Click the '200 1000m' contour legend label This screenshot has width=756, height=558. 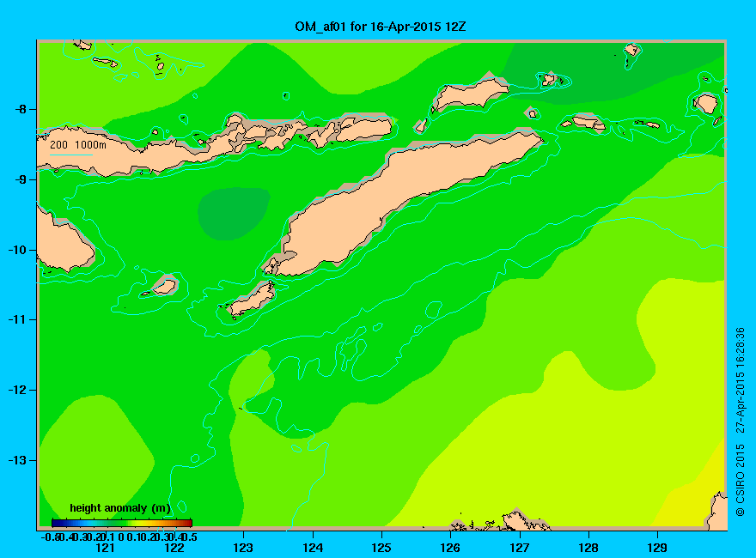[78, 144]
